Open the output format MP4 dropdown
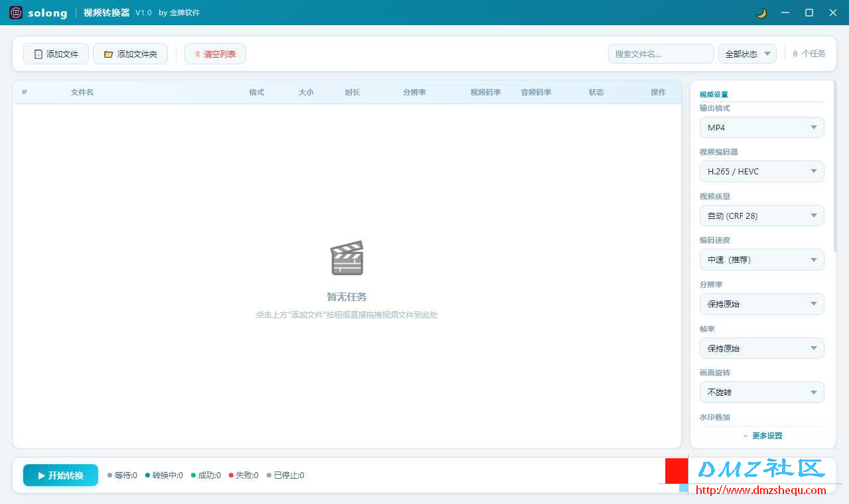The height and width of the screenshot is (504, 849). coord(761,127)
